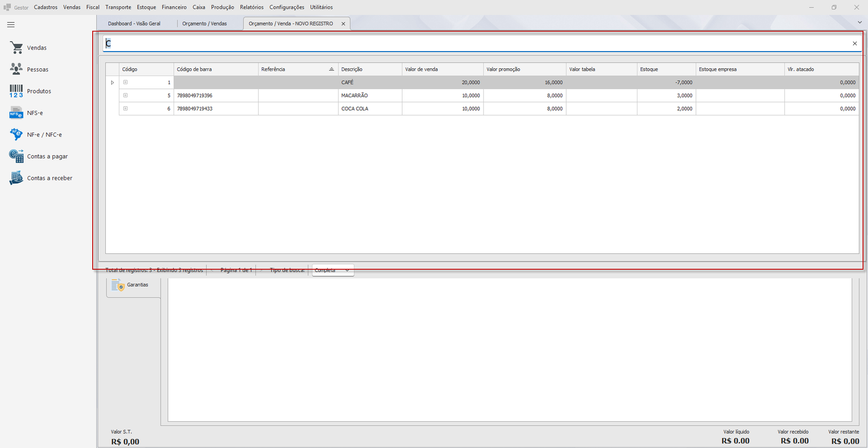
Task: Sort by the Estoque empresa column header
Action: point(740,70)
